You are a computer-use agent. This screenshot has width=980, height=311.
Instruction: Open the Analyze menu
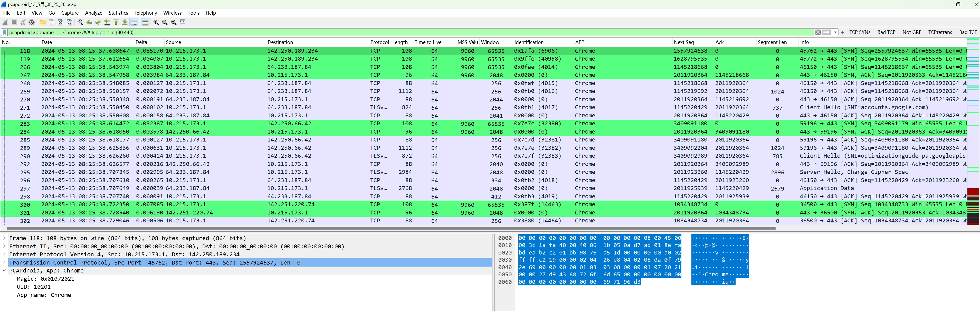(93, 13)
